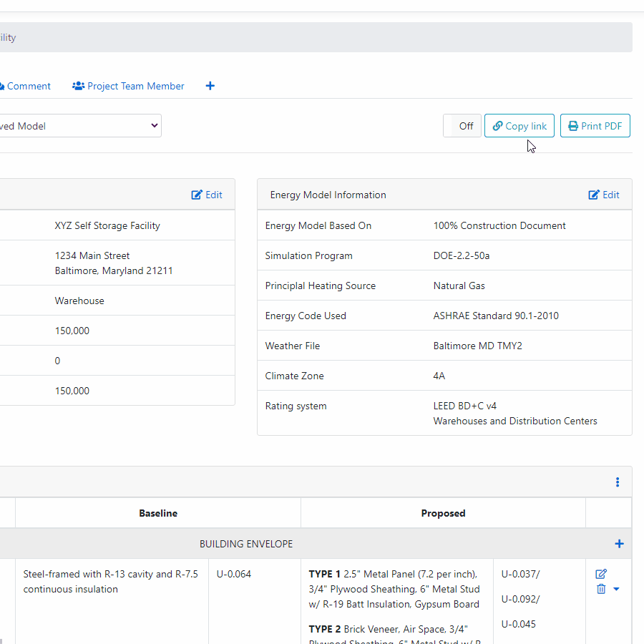
Task: Click the printer icon in Print PDF
Action: (573, 126)
